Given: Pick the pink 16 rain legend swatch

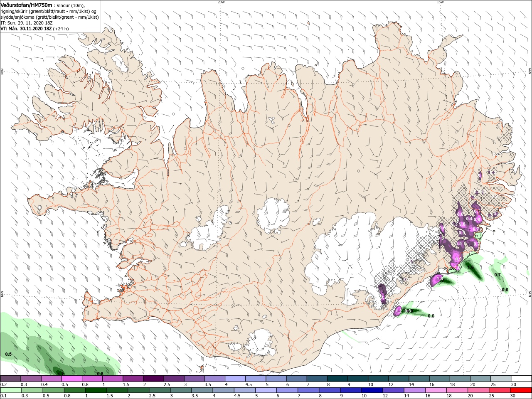Looking at the screenshot, I should pos(436,390).
